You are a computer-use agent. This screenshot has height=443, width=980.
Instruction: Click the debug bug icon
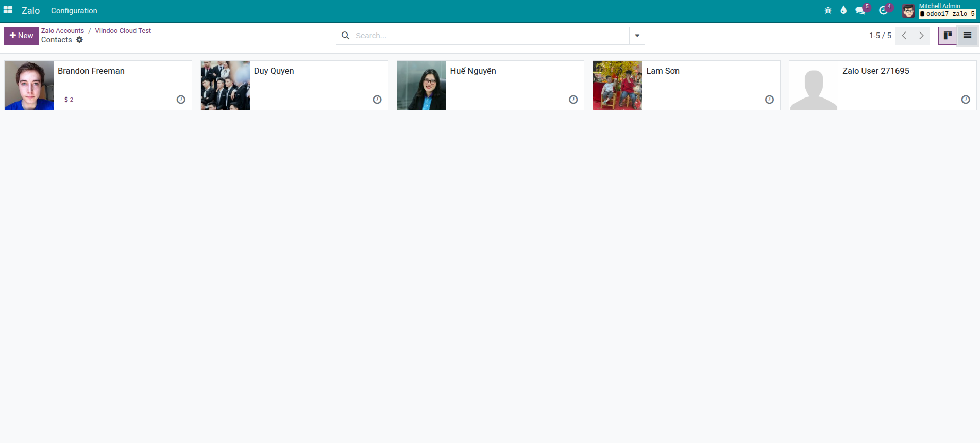click(827, 10)
